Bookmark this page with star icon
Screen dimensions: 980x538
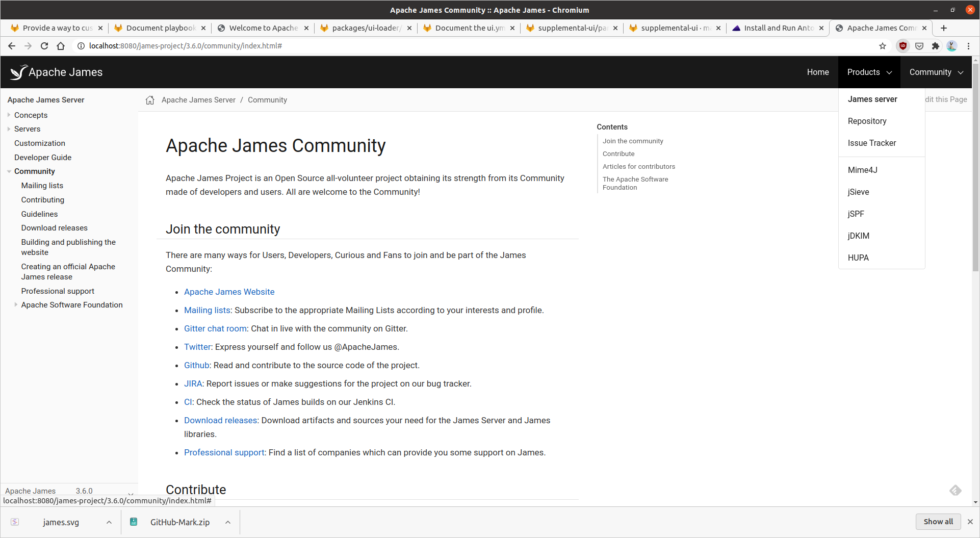(x=883, y=46)
